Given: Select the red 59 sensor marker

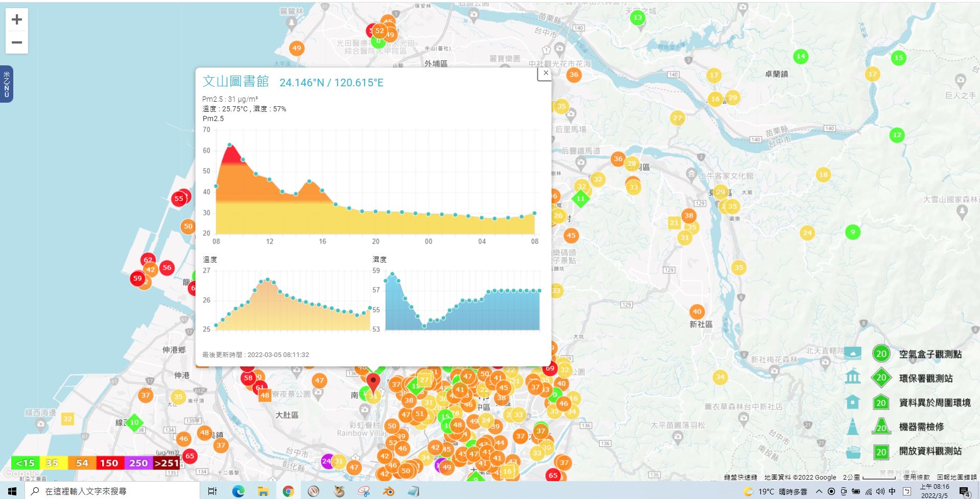Looking at the screenshot, I should point(137,278).
